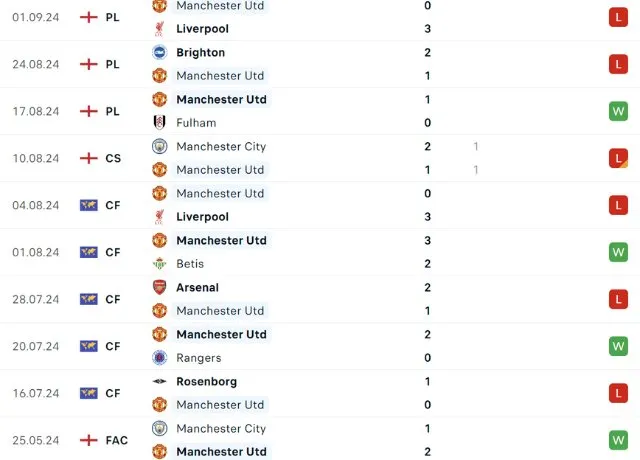
Task: Click the Fulham club crest icon
Action: (159, 123)
